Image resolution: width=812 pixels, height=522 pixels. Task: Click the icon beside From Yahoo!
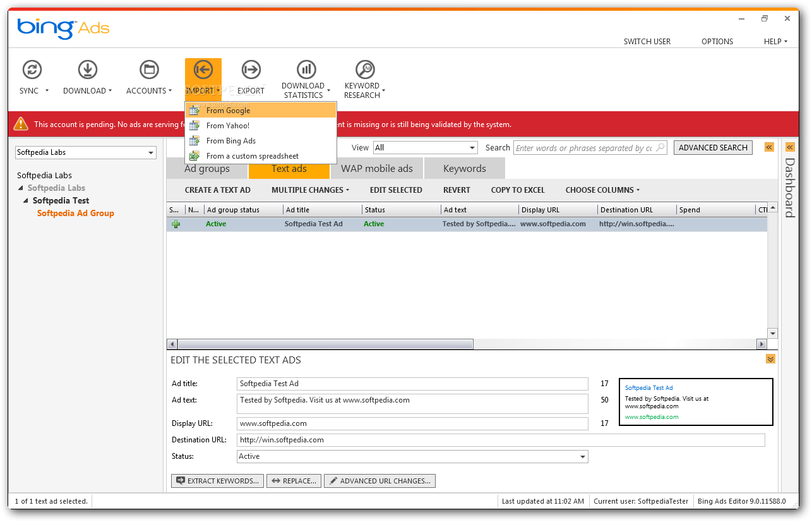tap(194, 125)
